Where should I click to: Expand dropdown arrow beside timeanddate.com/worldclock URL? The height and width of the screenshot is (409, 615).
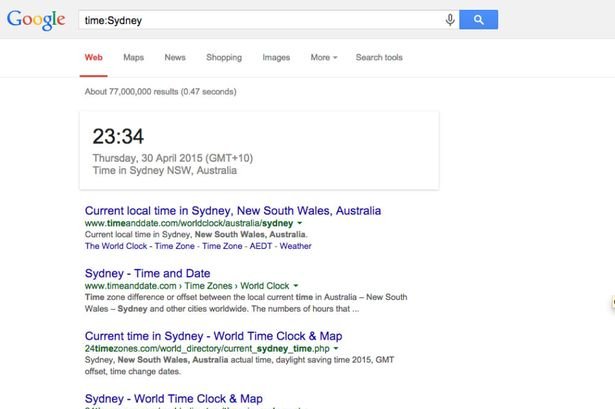(x=300, y=223)
